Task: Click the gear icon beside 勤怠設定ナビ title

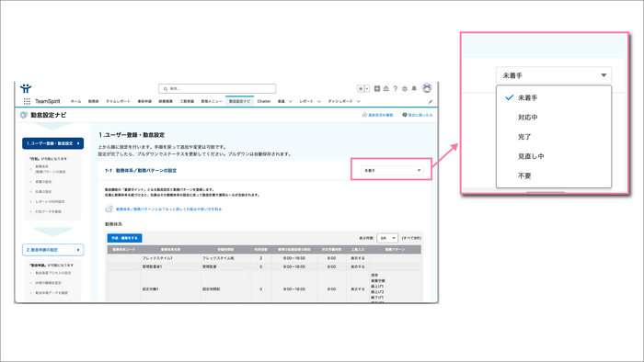Action: [x=24, y=115]
